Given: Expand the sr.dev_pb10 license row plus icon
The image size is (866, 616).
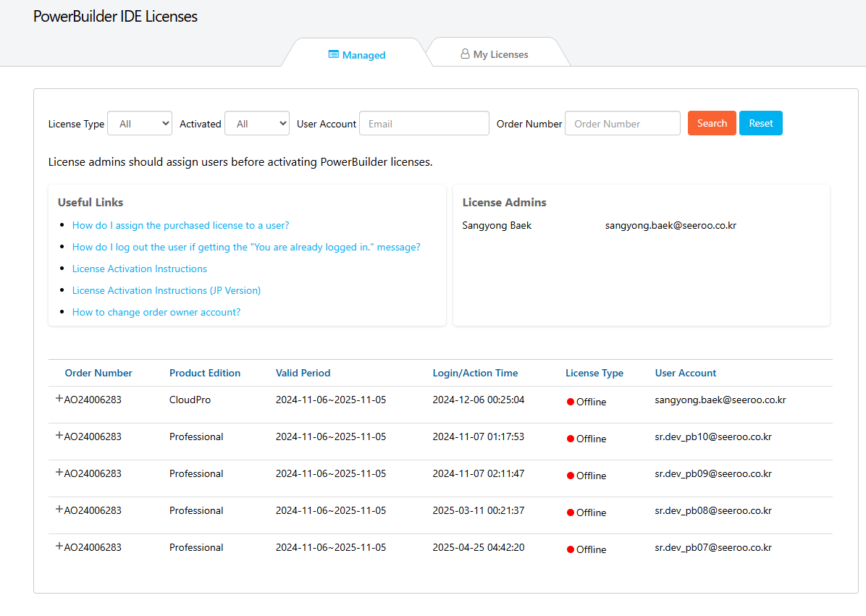Looking at the screenshot, I should click(59, 435).
